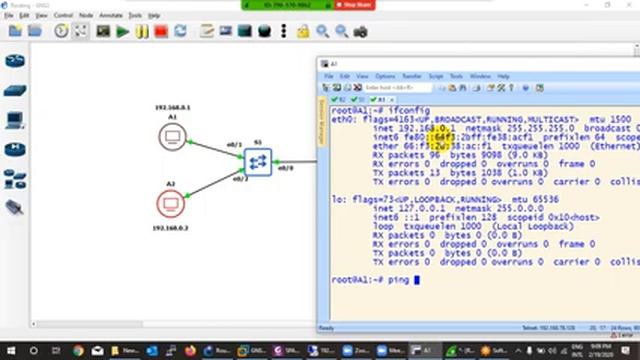
Task: Click the terminal Session Options tools icon
Action: pyautogui.click(x=501, y=88)
